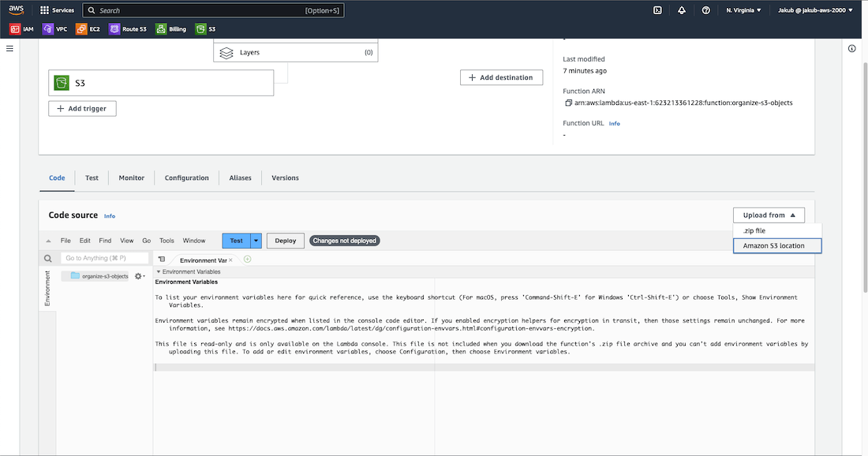Click the Deploy button
This screenshot has height=456, width=868.
285,241
